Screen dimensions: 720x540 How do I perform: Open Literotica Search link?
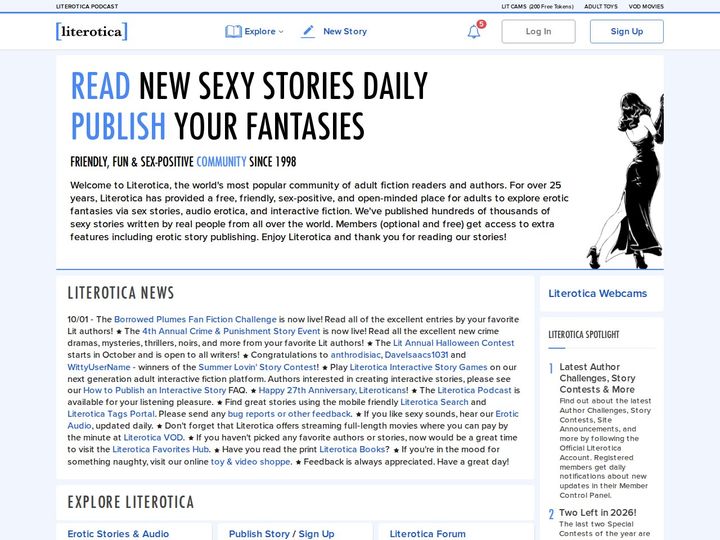[x=434, y=402]
